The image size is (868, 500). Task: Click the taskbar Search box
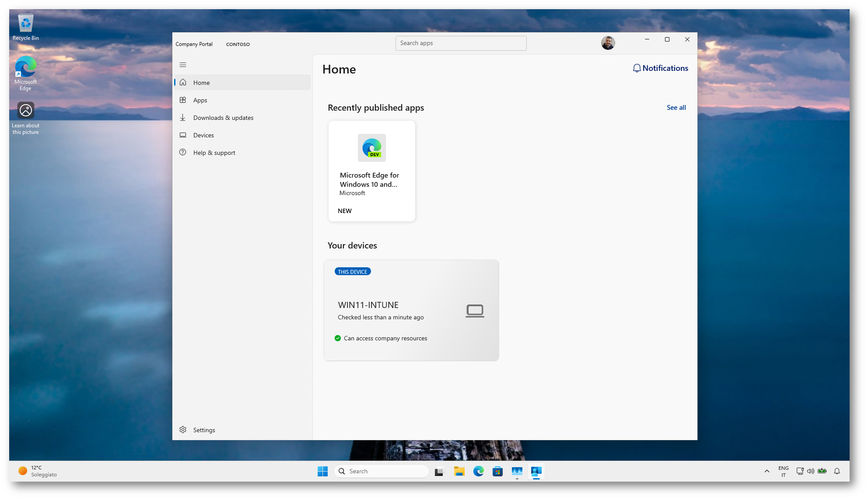(x=381, y=471)
